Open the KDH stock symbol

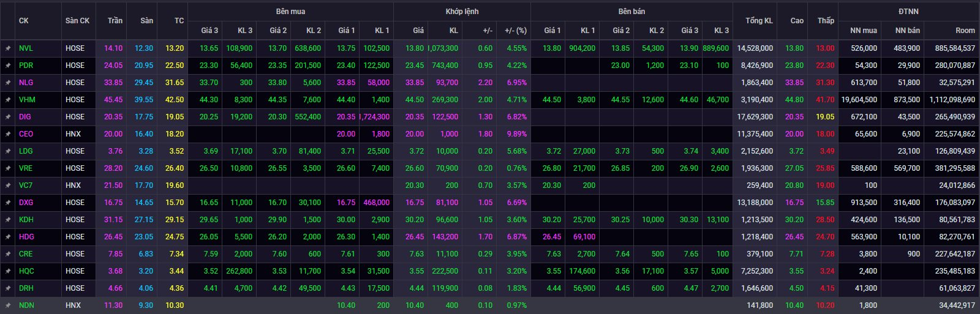[26, 220]
